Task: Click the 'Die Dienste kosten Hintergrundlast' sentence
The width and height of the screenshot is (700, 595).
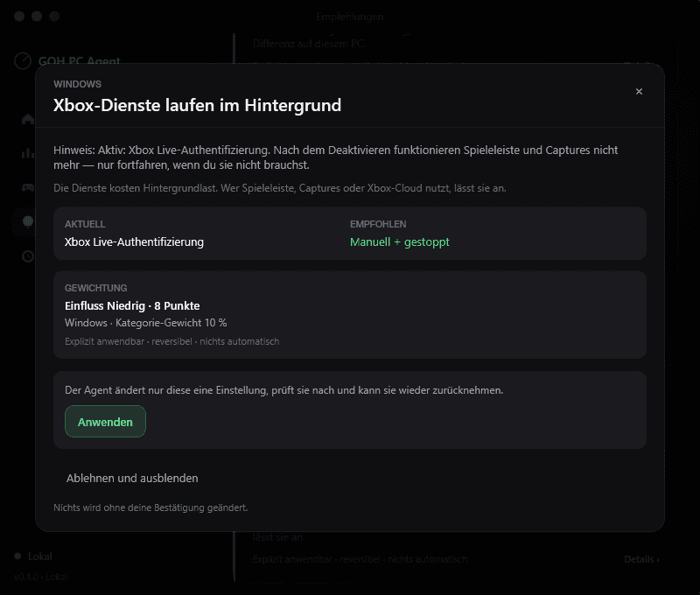Action: pyautogui.click(x=279, y=188)
